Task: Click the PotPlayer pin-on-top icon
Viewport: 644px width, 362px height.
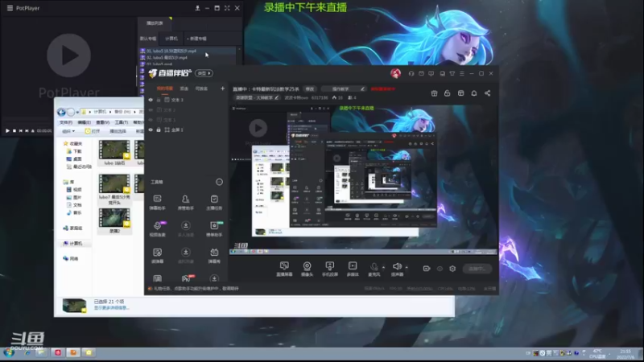Action: tap(197, 8)
